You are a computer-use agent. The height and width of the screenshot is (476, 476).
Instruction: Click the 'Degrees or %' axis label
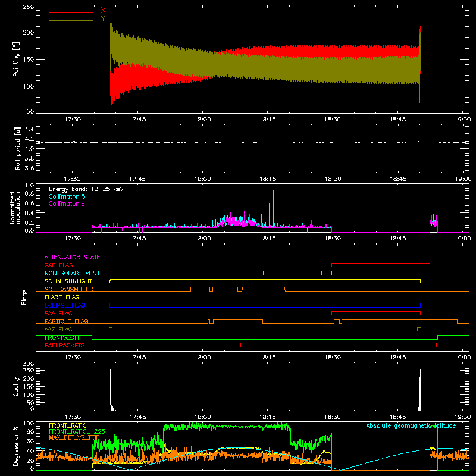tap(16, 446)
